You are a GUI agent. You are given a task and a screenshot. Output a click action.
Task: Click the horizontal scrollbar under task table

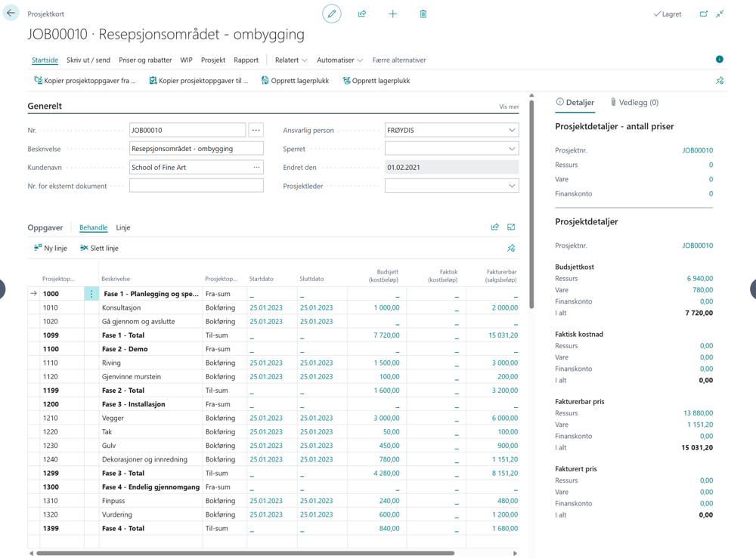pyautogui.click(x=245, y=553)
